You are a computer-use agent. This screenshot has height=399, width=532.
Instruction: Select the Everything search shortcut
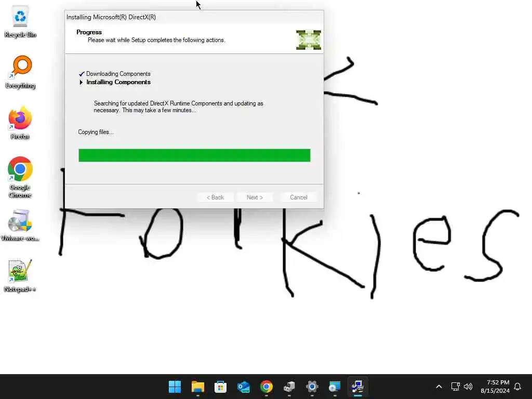click(x=20, y=72)
